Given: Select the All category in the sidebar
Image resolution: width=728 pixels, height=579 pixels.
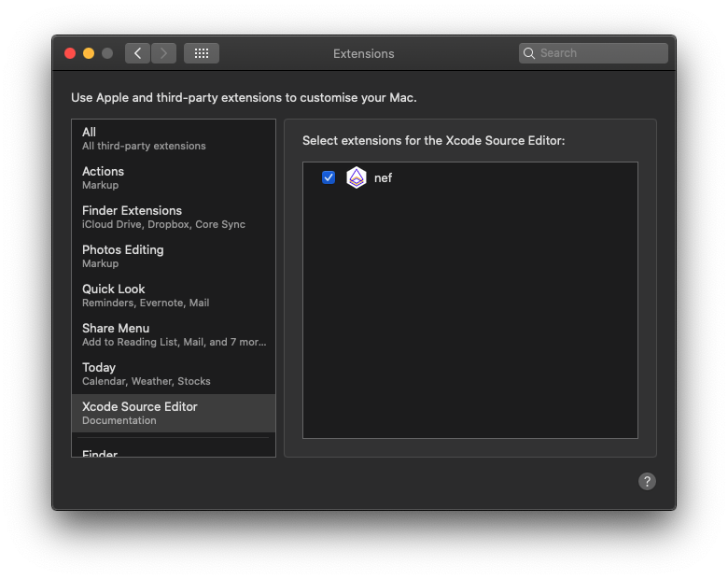Looking at the screenshot, I should click(174, 139).
